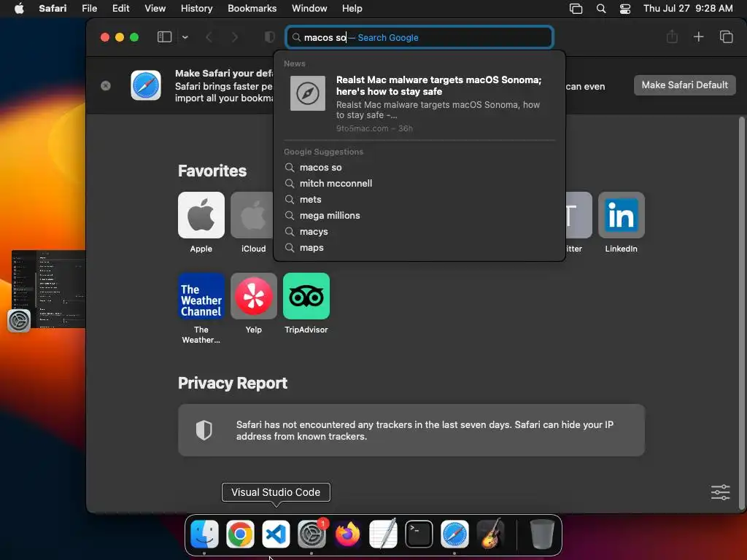The width and height of the screenshot is (747, 560).
Task: Open Control Center in menu bar
Action: pos(625,9)
